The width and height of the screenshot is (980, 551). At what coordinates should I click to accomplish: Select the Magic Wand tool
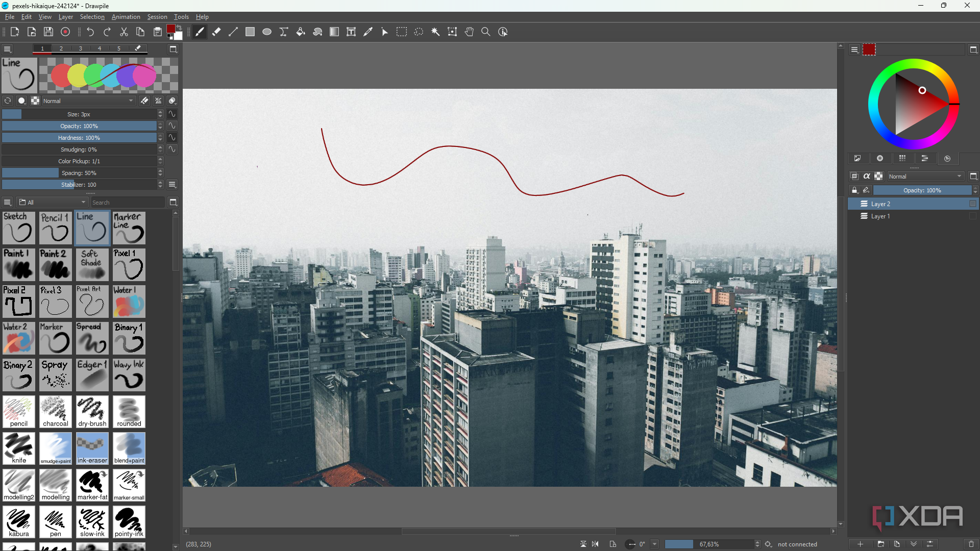click(x=435, y=32)
